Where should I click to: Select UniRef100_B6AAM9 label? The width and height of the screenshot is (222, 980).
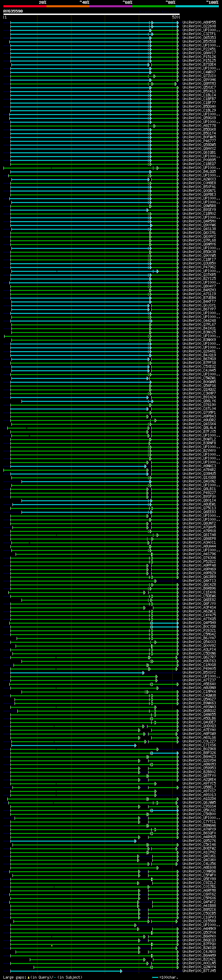click(199, 956)
